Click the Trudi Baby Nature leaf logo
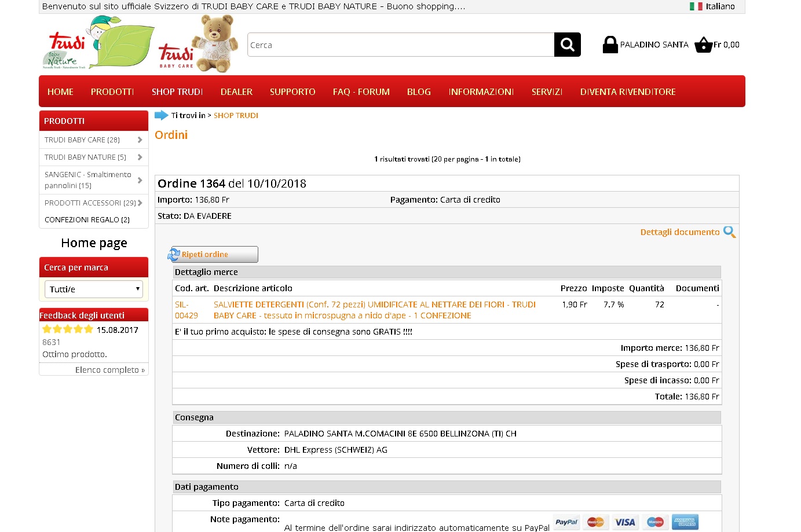 98,43
